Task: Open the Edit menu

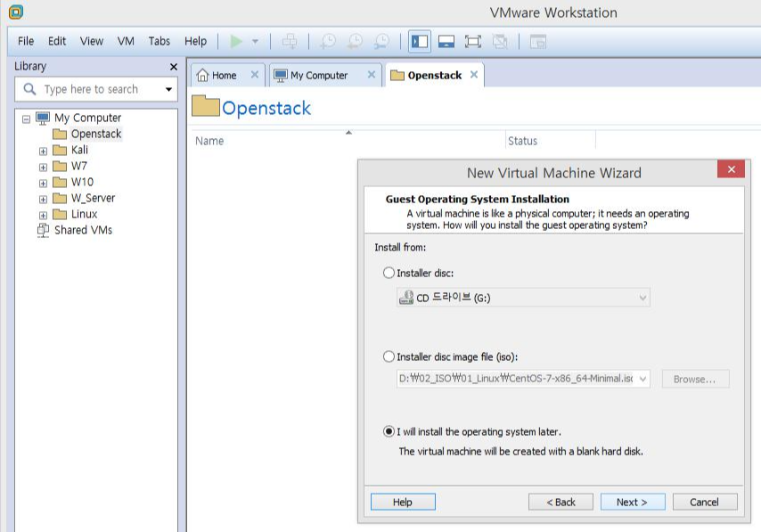Action: tap(57, 41)
